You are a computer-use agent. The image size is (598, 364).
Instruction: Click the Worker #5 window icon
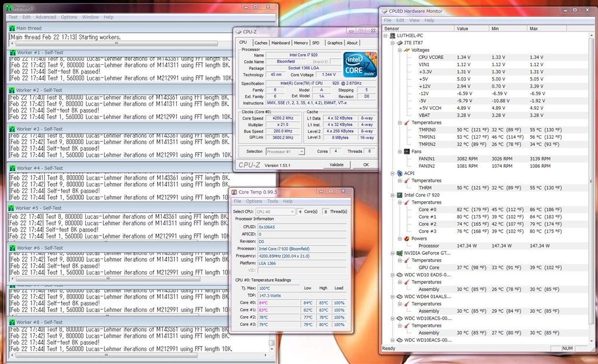(x=11, y=208)
